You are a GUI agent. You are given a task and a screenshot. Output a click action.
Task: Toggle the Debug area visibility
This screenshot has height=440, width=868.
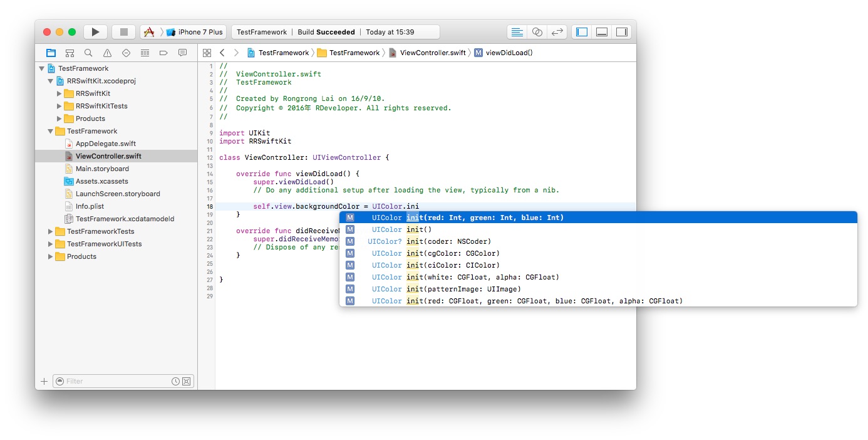click(602, 32)
